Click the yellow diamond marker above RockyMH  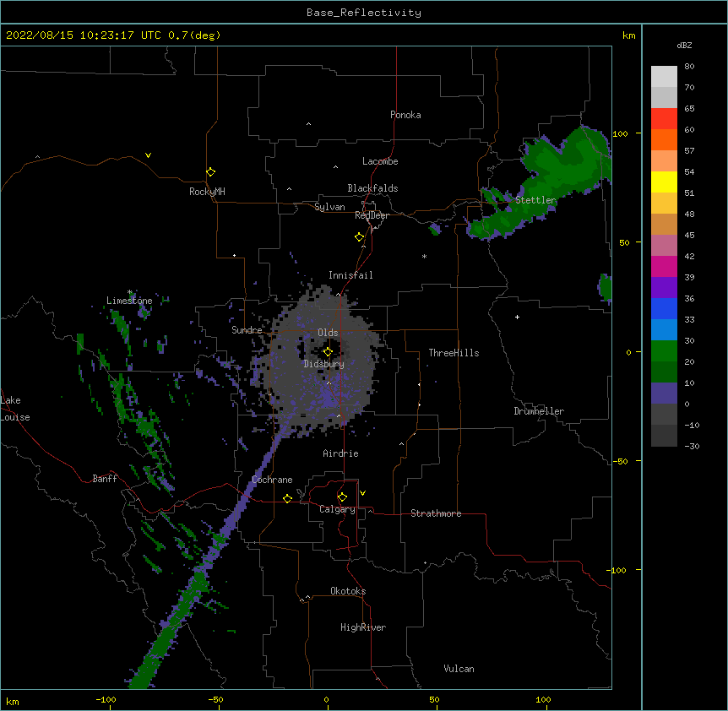[210, 172]
